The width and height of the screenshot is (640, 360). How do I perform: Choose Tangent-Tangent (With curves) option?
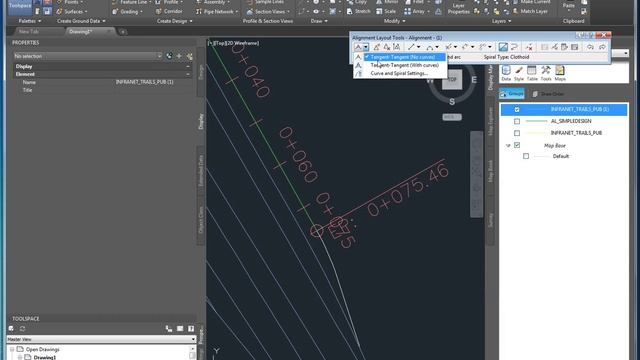pos(404,65)
